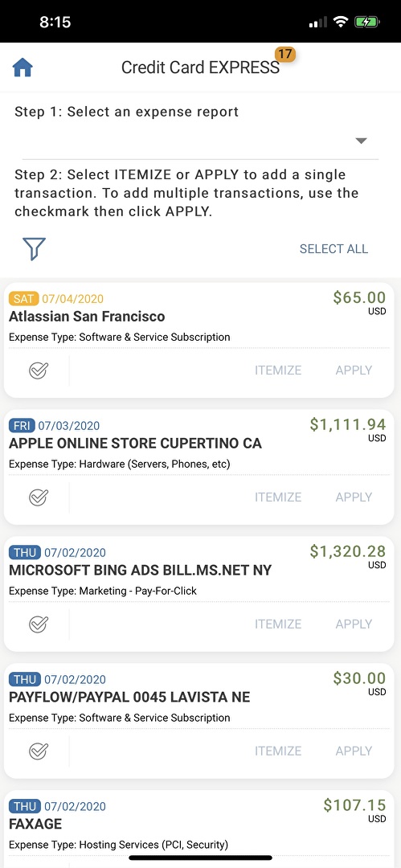The width and height of the screenshot is (401, 868).
Task: Open the Select an expense report field
Action: pos(201,141)
